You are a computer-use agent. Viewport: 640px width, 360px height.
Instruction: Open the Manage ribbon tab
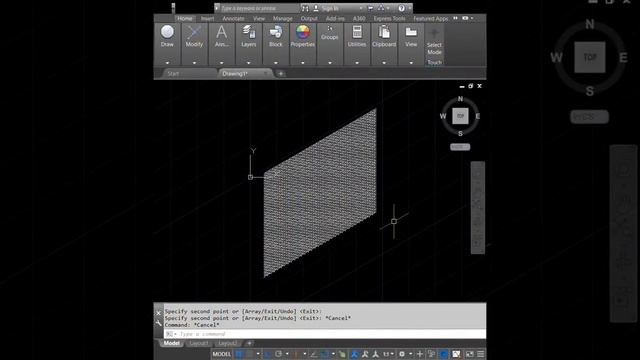(x=282, y=18)
